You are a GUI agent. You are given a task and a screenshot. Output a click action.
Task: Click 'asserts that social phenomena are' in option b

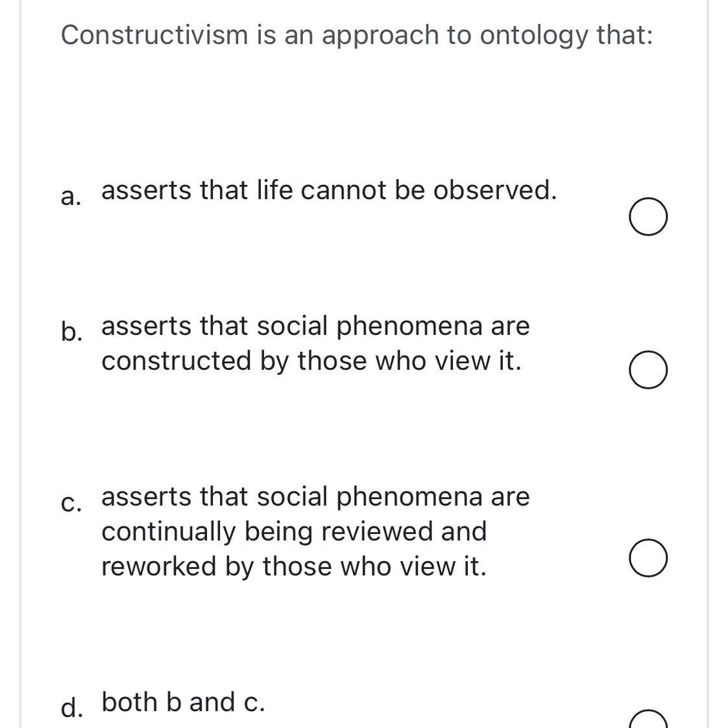tap(315, 326)
